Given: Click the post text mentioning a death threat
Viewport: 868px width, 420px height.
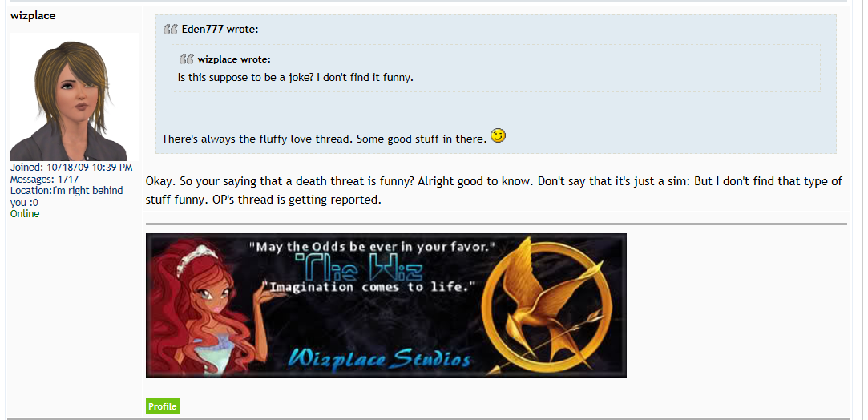Looking at the screenshot, I should [494, 190].
